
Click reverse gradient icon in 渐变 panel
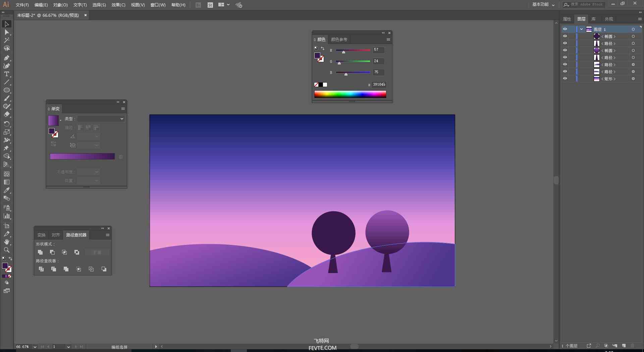coord(53,144)
